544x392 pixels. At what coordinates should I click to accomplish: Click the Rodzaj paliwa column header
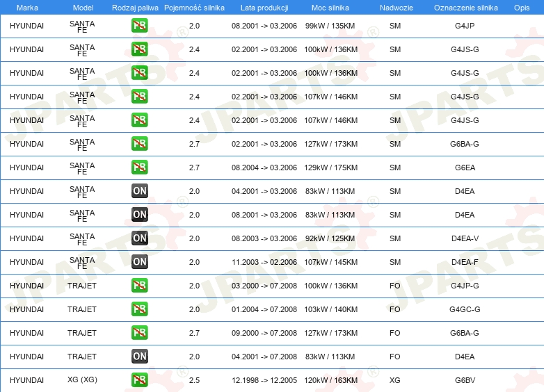pyautogui.click(x=136, y=8)
